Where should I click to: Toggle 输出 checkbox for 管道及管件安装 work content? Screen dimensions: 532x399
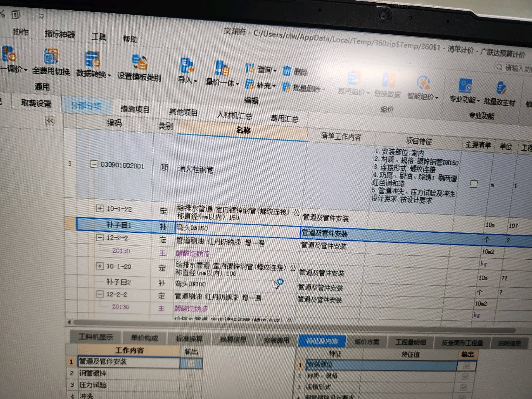tap(191, 363)
